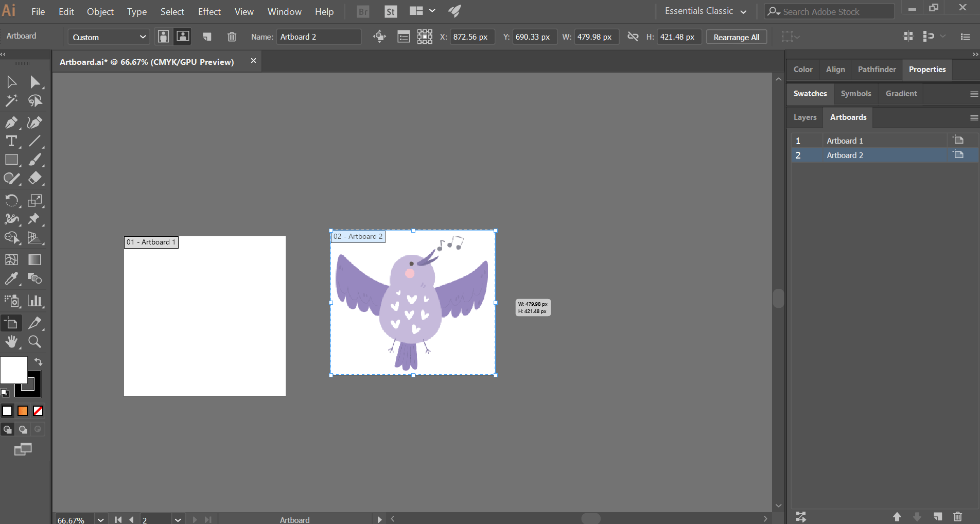Viewport: 980px width, 524px height.
Task: Pick the Eyedropper tool
Action: click(x=11, y=278)
